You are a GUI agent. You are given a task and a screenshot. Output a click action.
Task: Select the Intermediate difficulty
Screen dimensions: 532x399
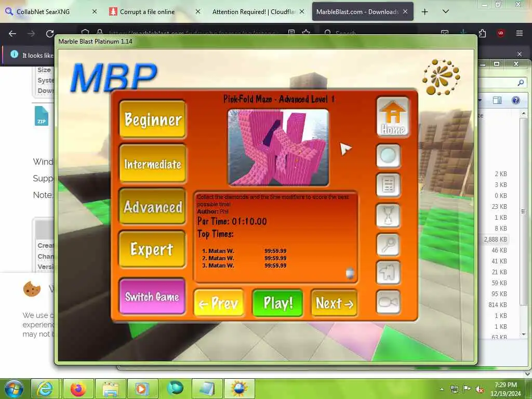coord(153,164)
